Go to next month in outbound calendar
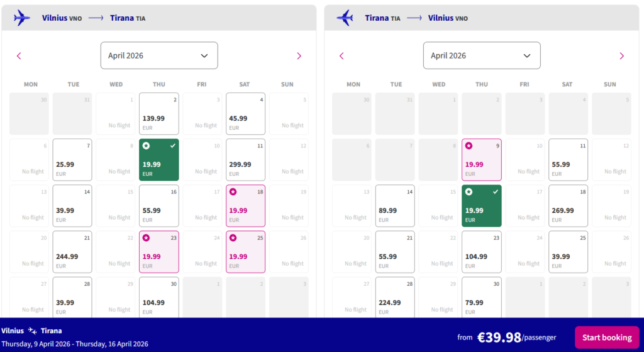The width and height of the screenshot is (644, 352). (x=299, y=56)
